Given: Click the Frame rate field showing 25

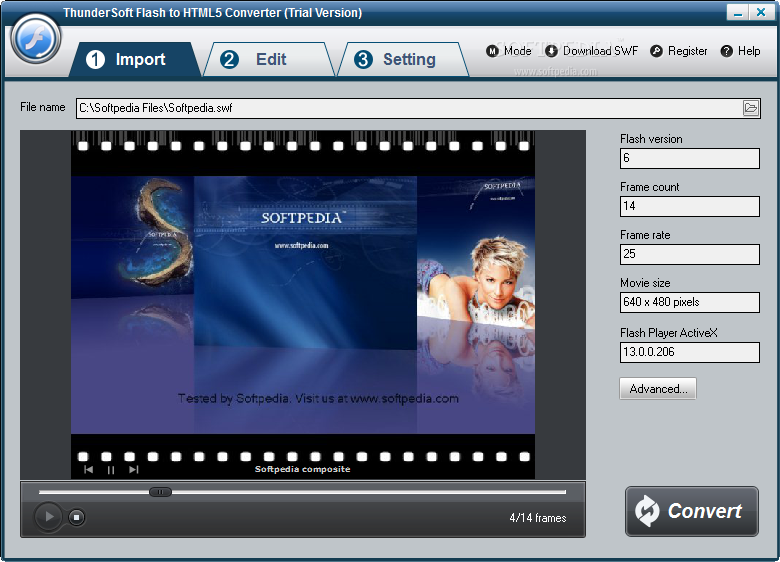Looking at the screenshot, I should click(689, 254).
